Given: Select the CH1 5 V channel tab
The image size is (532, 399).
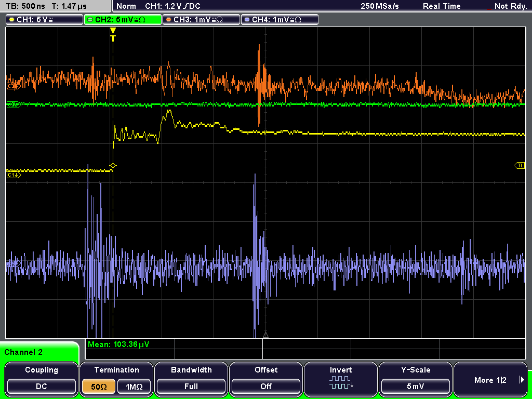Looking at the screenshot, I should (45, 20).
